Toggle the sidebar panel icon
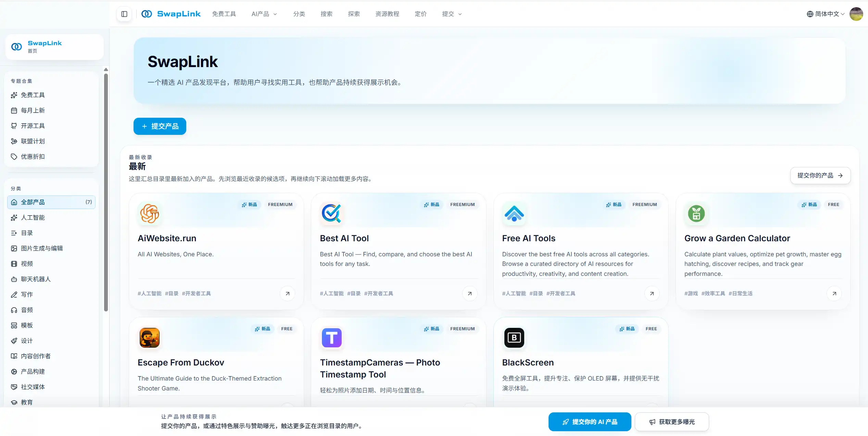The height and width of the screenshot is (436, 868). click(x=124, y=14)
